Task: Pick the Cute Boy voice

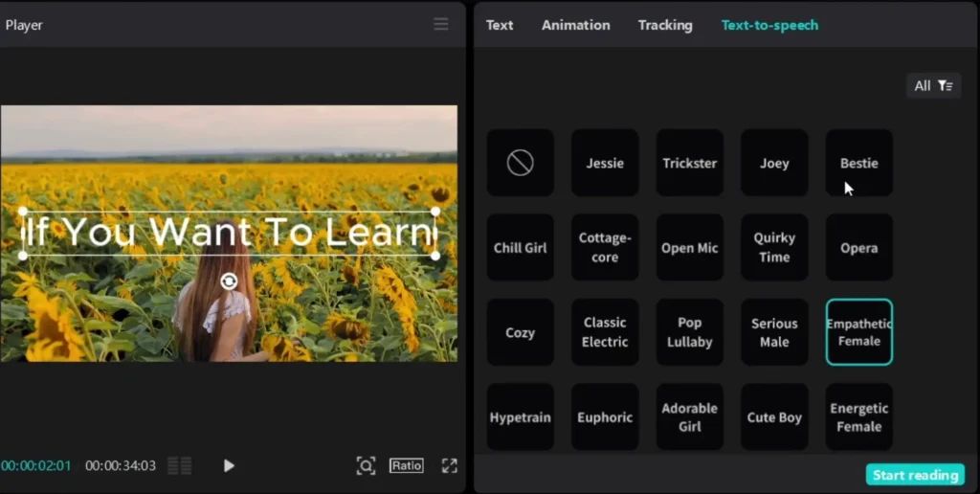Action: click(774, 417)
